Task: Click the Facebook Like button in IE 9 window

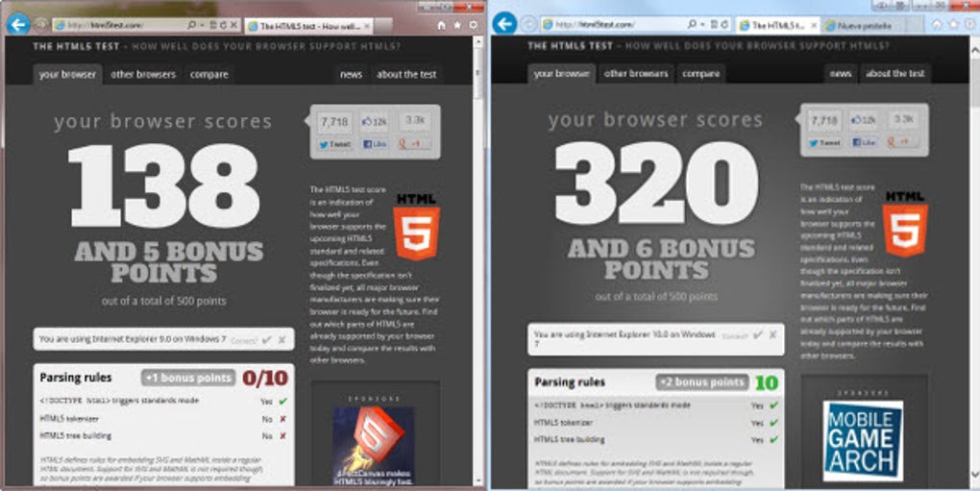Action: coord(375,144)
